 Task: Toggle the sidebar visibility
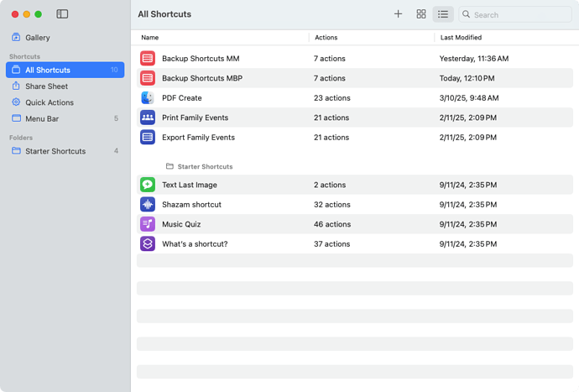pyautogui.click(x=62, y=14)
